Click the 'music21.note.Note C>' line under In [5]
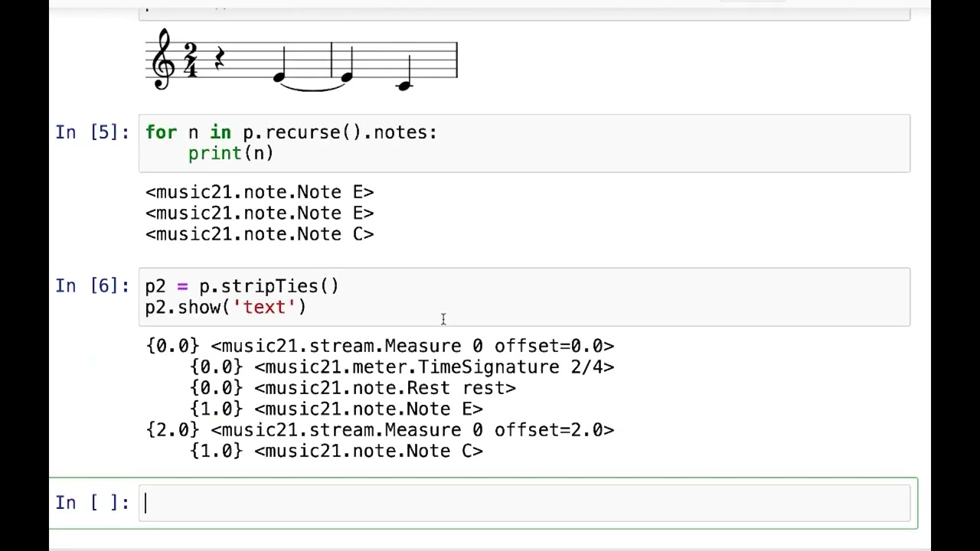Image resolution: width=980 pixels, height=551 pixels. (x=260, y=234)
